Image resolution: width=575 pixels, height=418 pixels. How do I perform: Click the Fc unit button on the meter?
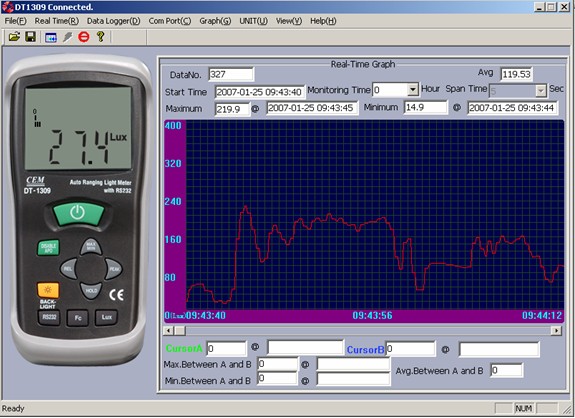77,318
